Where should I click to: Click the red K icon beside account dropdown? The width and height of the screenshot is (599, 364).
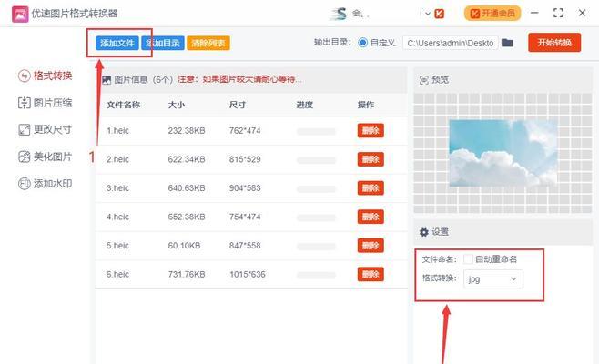440,14
